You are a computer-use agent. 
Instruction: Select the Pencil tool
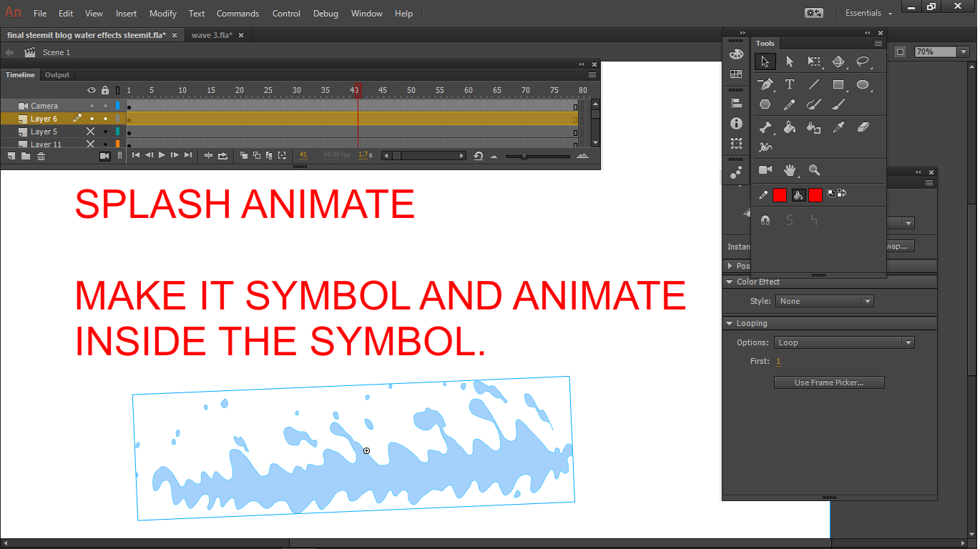click(790, 104)
